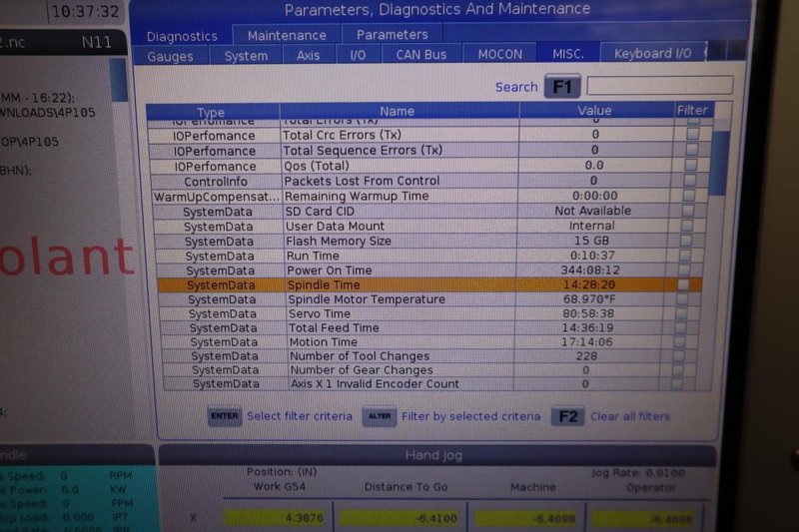
Task: Select the Packets Lost From Control row name
Action: click(x=362, y=181)
